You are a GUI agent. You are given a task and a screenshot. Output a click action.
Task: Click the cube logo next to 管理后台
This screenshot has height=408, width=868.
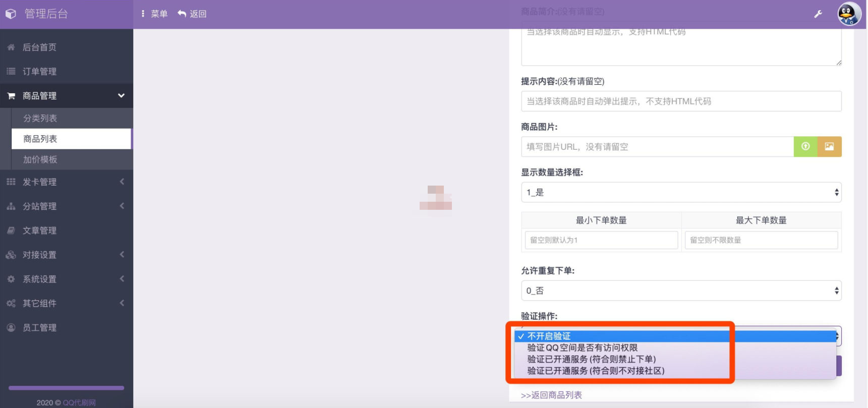(11, 14)
